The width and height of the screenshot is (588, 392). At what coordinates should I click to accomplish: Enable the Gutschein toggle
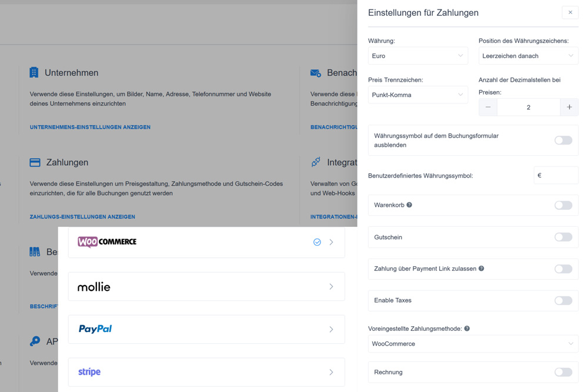point(563,237)
